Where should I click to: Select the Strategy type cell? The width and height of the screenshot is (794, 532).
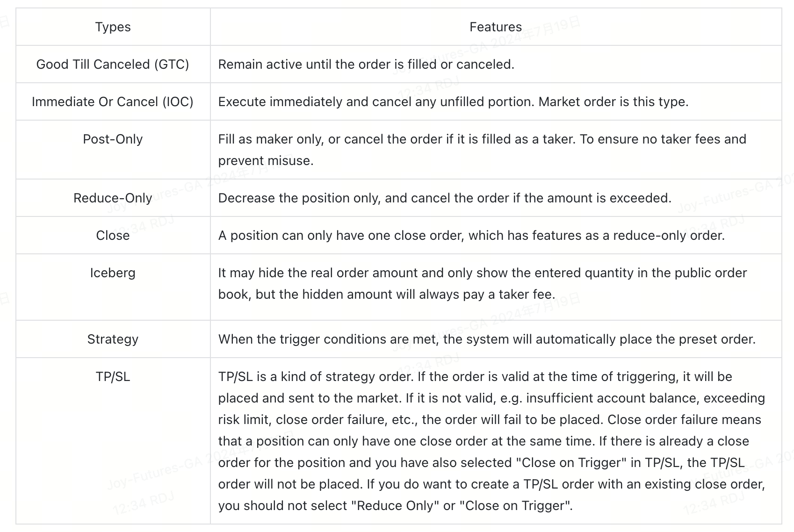[113, 339]
